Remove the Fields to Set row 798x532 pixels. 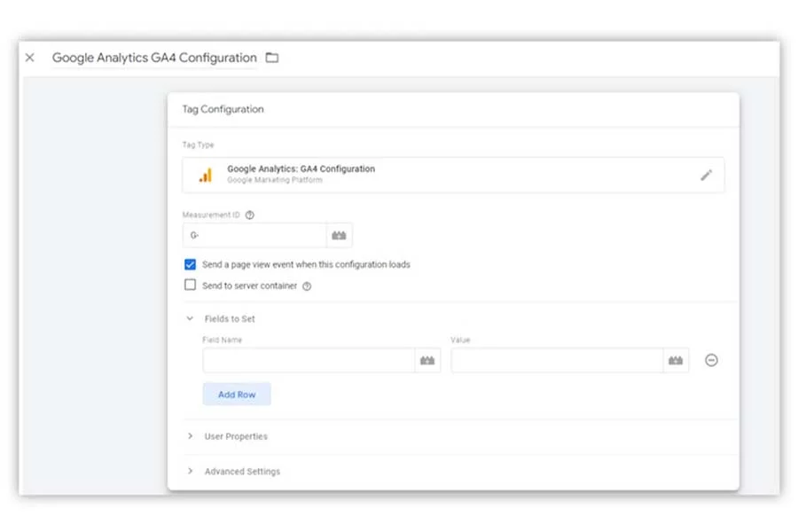point(711,361)
